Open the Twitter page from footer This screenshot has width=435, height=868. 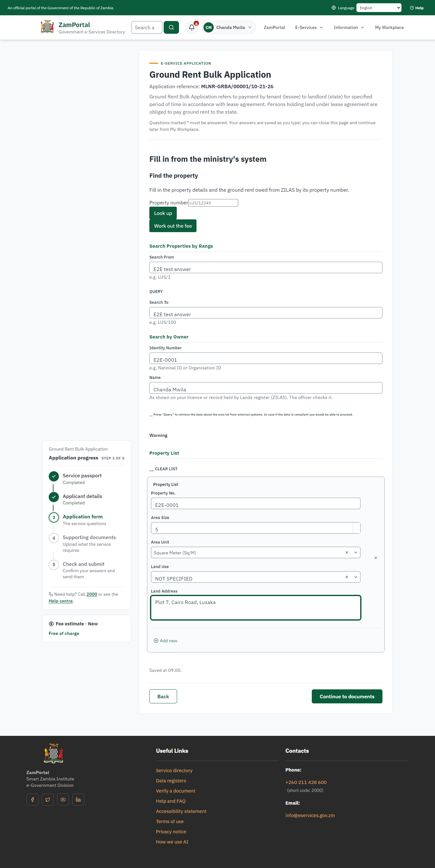(x=48, y=799)
